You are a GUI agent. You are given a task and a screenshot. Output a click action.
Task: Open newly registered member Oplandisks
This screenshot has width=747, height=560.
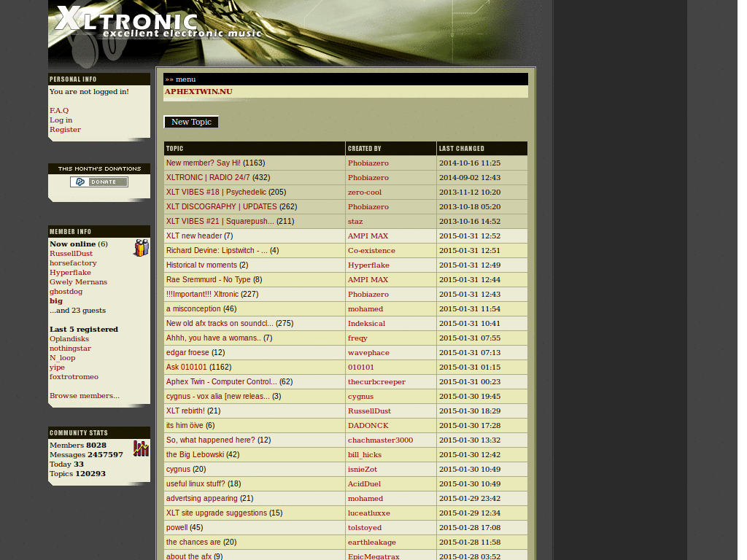click(69, 338)
